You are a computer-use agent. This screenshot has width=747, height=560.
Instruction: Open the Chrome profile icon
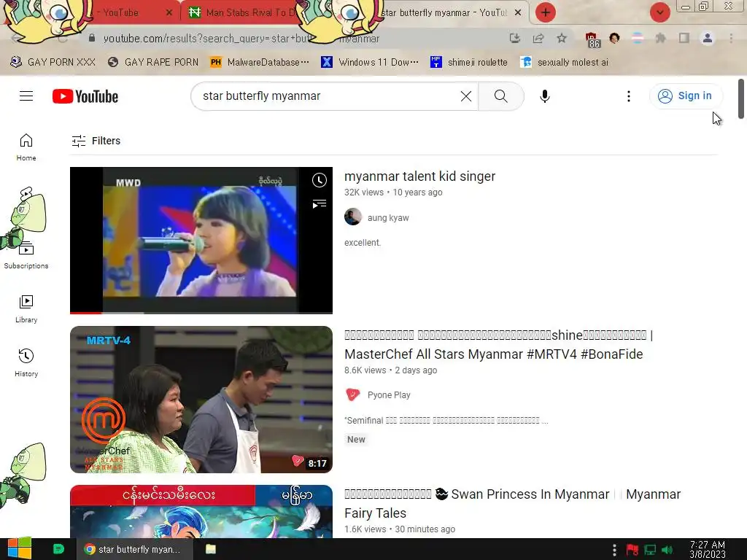click(708, 38)
